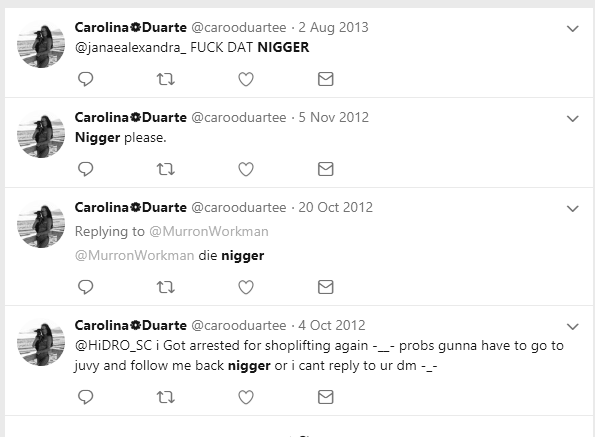The image size is (595, 437).
Task: Send the 2 Aug 2013 tweet via message
Action: point(326,79)
